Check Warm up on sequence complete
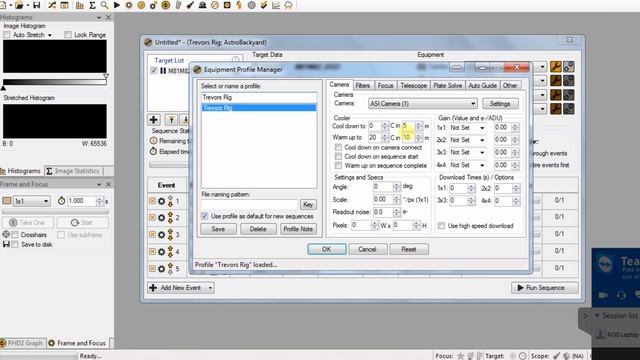640x360 pixels. [x=338, y=165]
